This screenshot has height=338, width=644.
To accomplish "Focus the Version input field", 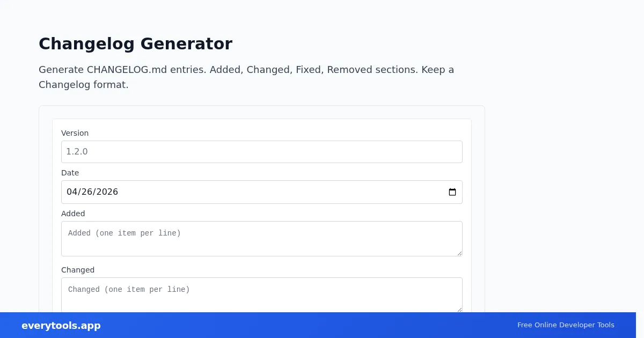I will tap(261, 152).
